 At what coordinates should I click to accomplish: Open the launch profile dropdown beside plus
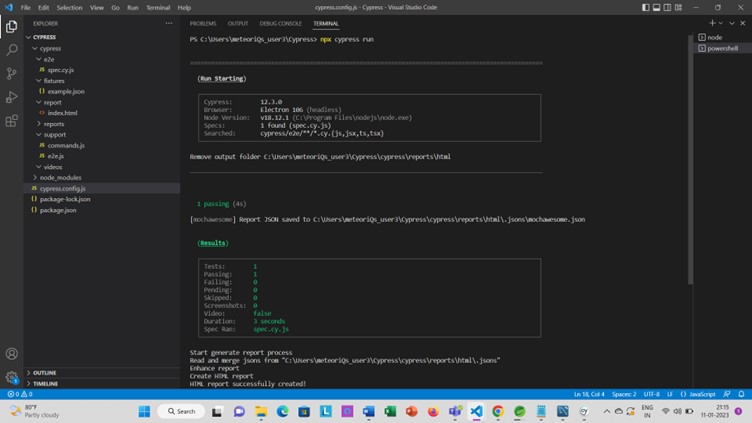[x=720, y=23]
